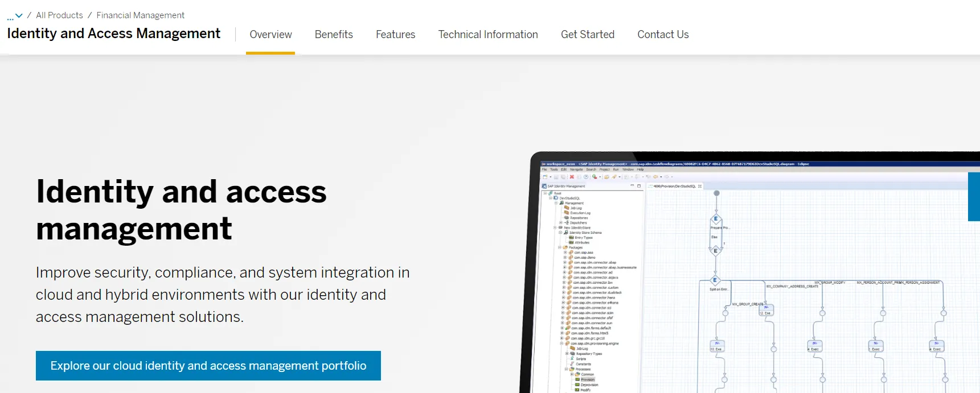
Task: Open the Features tab
Action: [396, 35]
